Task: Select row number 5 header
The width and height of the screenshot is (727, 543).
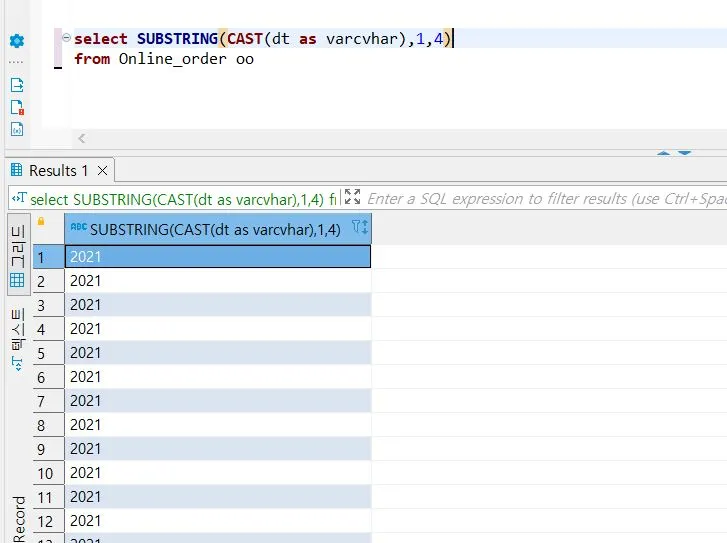Action: tap(48, 353)
